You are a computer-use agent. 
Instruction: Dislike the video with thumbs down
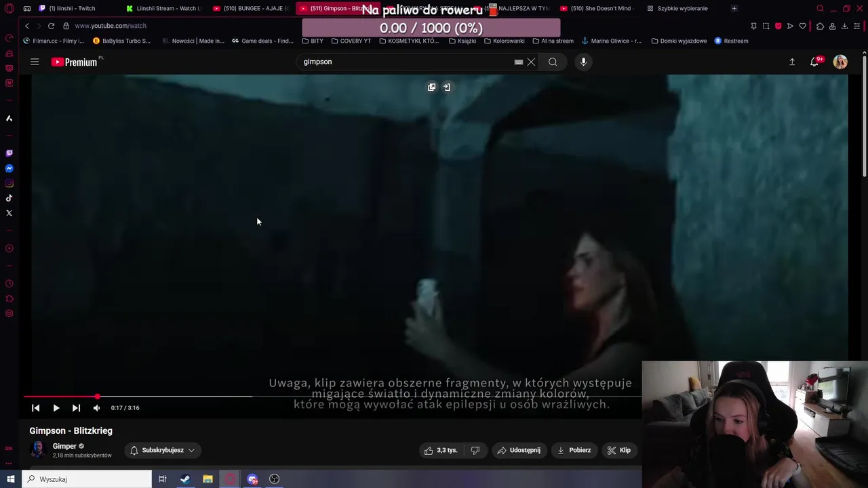coord(475,450)
